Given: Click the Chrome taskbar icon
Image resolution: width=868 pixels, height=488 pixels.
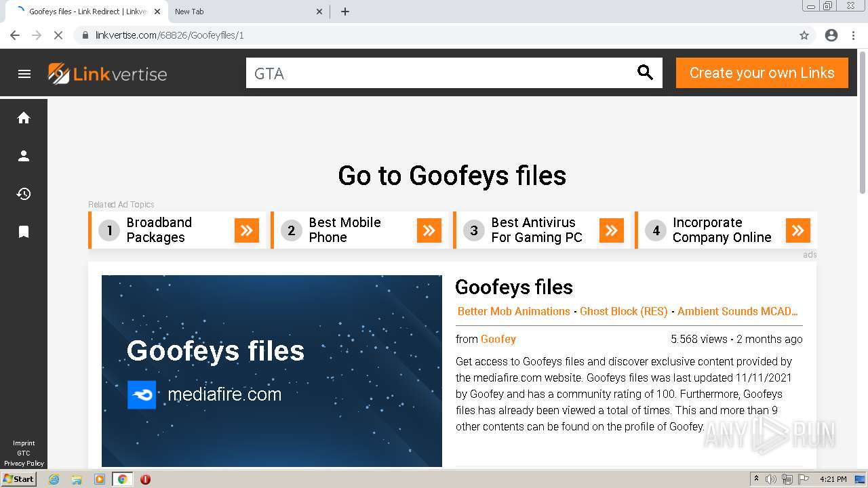Looking at the screenshot, I should (x=122, y=479).
